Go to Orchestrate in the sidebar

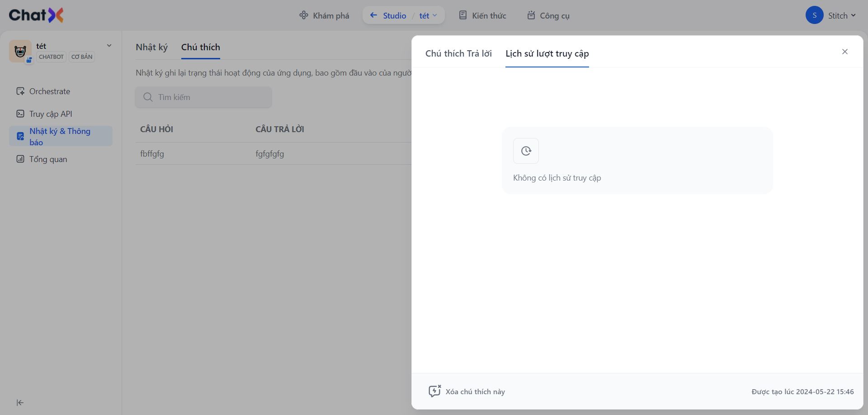coord(50,91)
